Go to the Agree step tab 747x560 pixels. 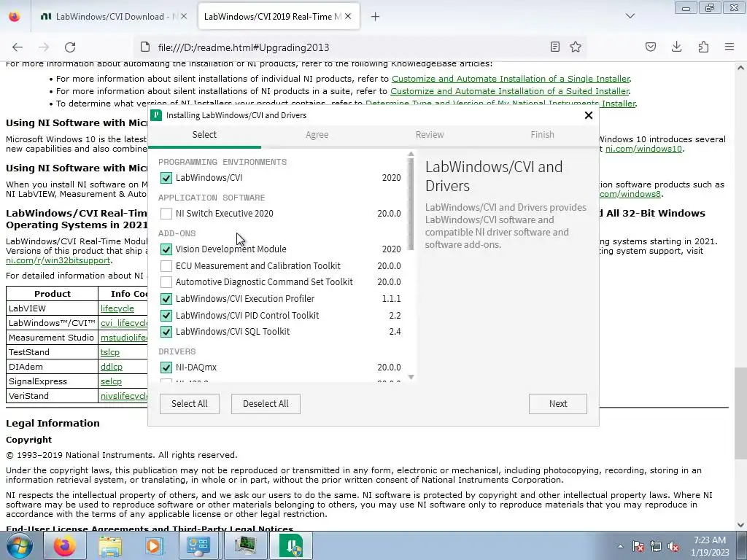[317, 135]
